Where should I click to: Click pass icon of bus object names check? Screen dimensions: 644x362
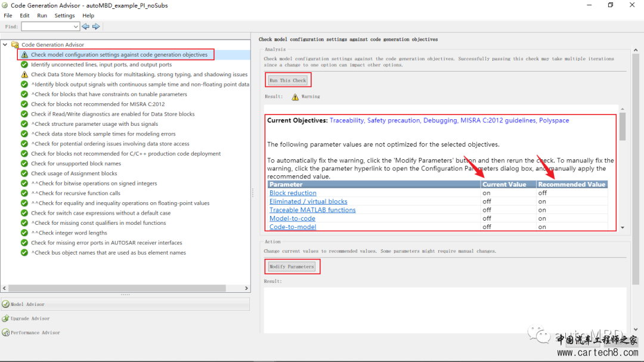(x=24, y=252)
